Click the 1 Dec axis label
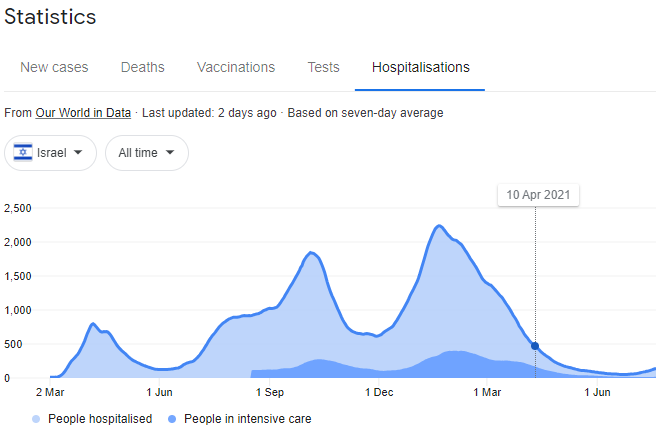This screenshot has height=429, width=662. click(x=379, y=393)
